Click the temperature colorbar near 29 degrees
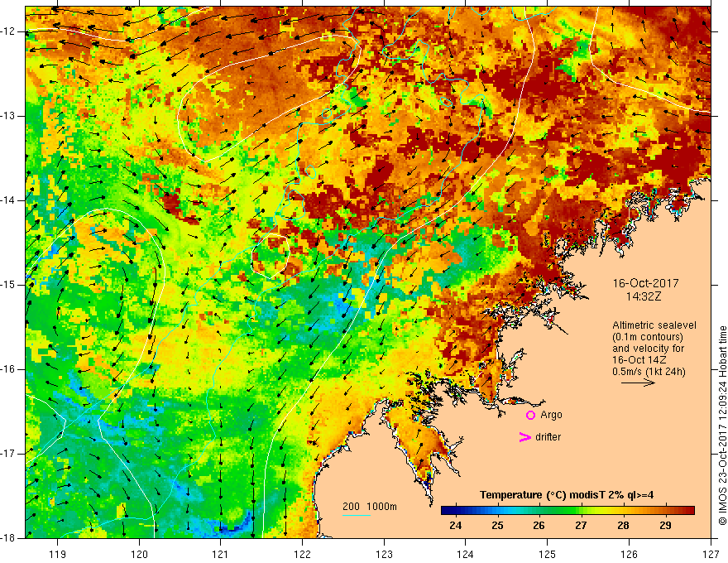The width and height of the screenshot is (728, 563). 665,511
